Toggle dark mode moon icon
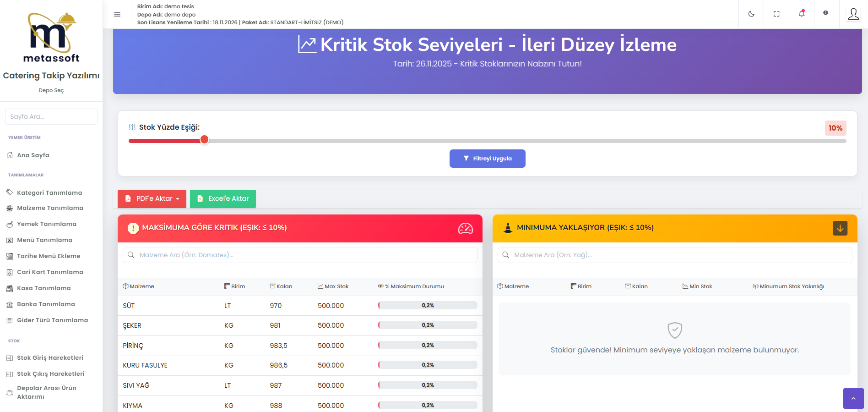Image resolution: width=868 pixels, height=412 pixels. (751, 14)
